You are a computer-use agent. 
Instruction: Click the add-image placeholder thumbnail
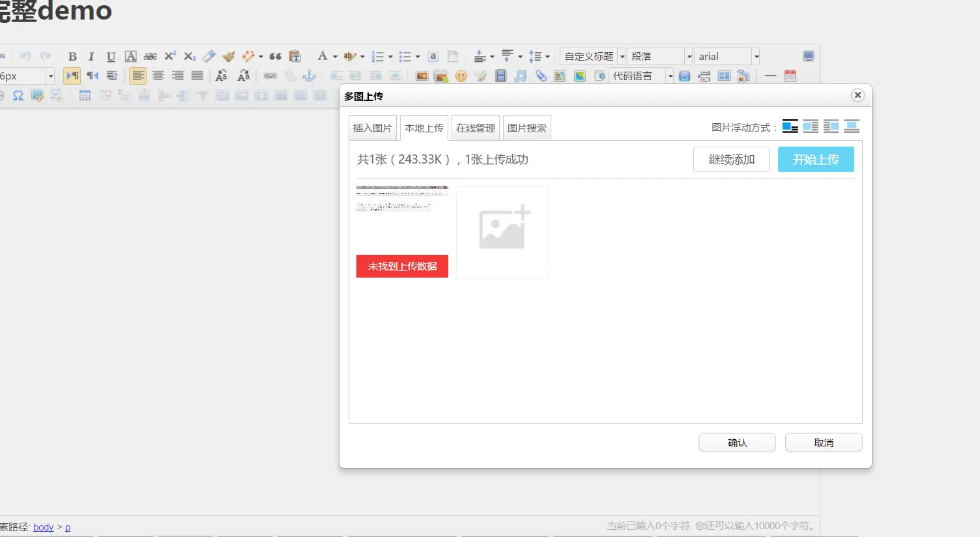(x=502, y=232)
